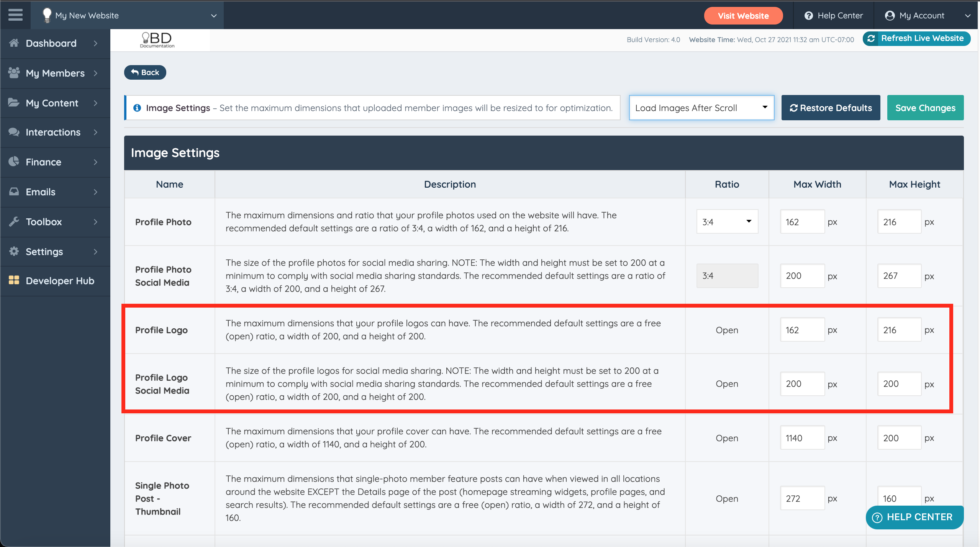The height and width of the screenshot is (547, 980).
Task: Click the Profile Cover max width field
Action: tap(802, 438)
